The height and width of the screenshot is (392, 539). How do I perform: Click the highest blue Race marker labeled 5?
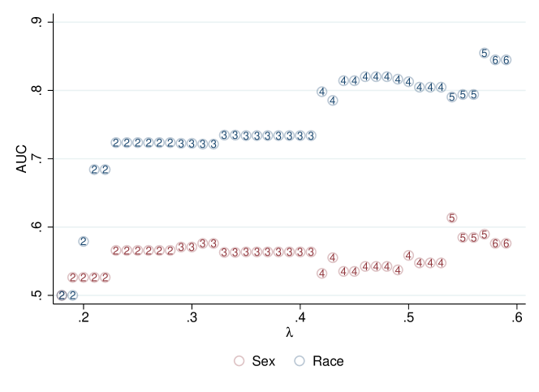485,54
